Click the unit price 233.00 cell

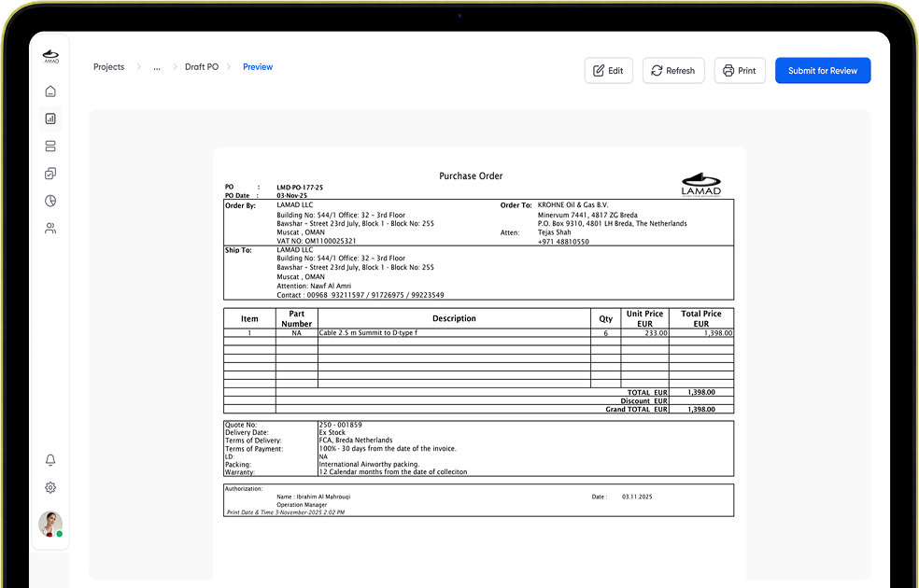click(x=644, y=332)
